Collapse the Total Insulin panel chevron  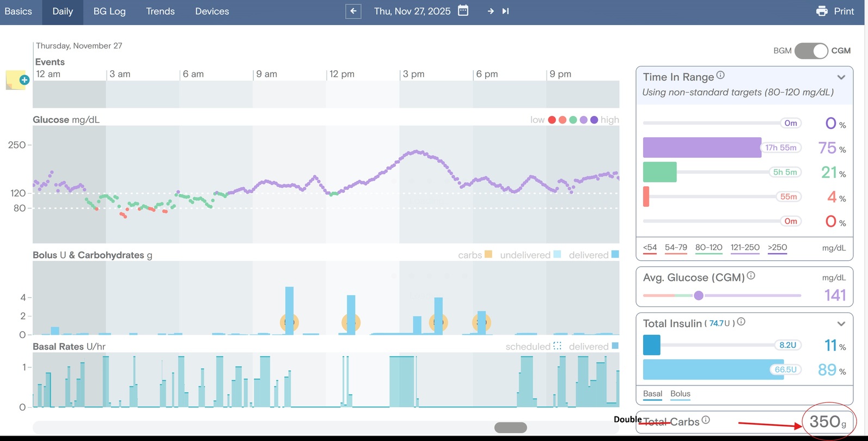point(841,324)
